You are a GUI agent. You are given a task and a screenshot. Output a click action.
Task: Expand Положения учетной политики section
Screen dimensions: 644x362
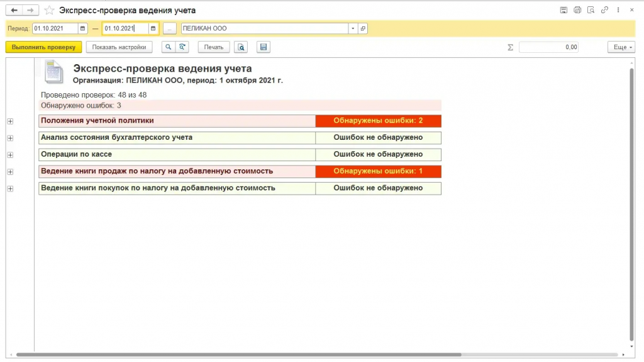10,122
